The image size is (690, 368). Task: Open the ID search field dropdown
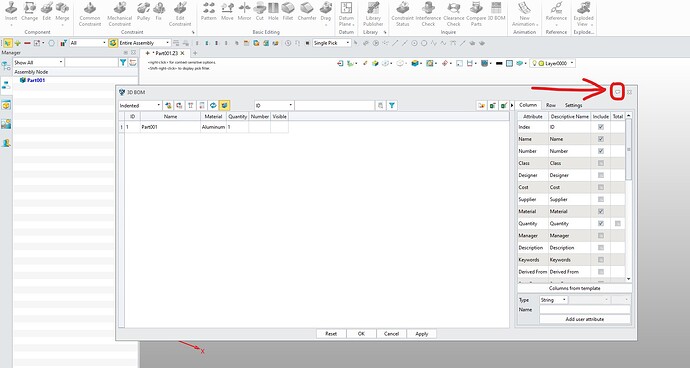click(274, 106)
